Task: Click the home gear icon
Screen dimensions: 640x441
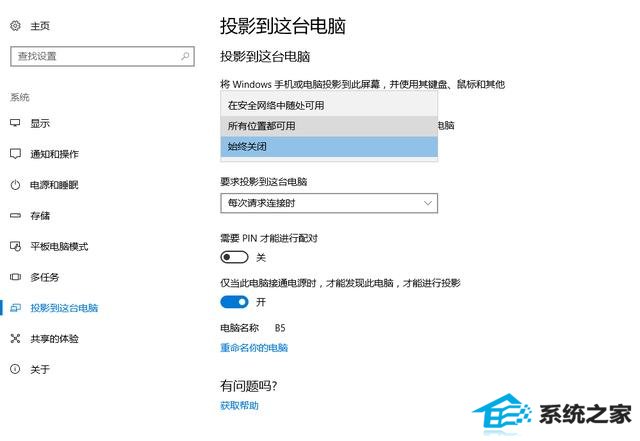Action: (x=15, y=26)
